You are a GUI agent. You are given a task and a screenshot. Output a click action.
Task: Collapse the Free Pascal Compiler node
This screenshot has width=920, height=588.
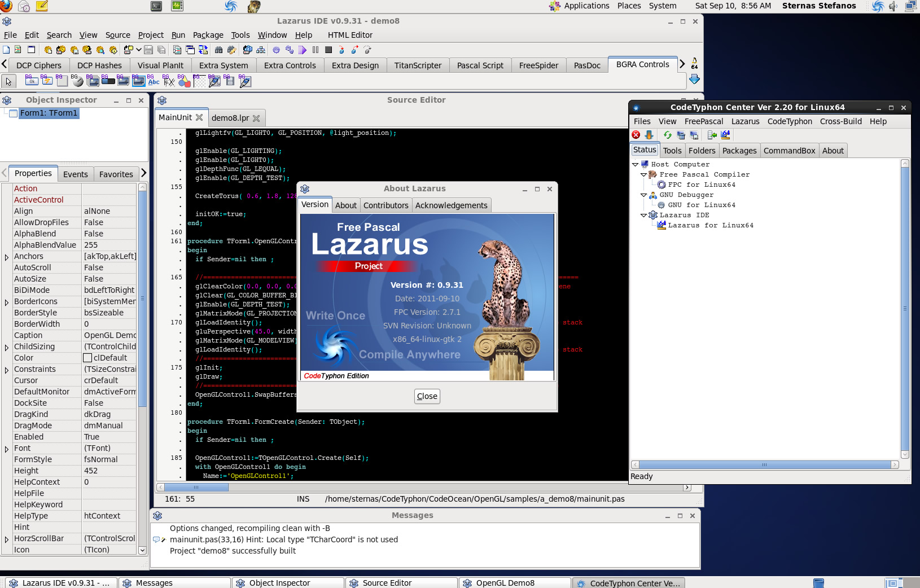[x=643, y=174]
